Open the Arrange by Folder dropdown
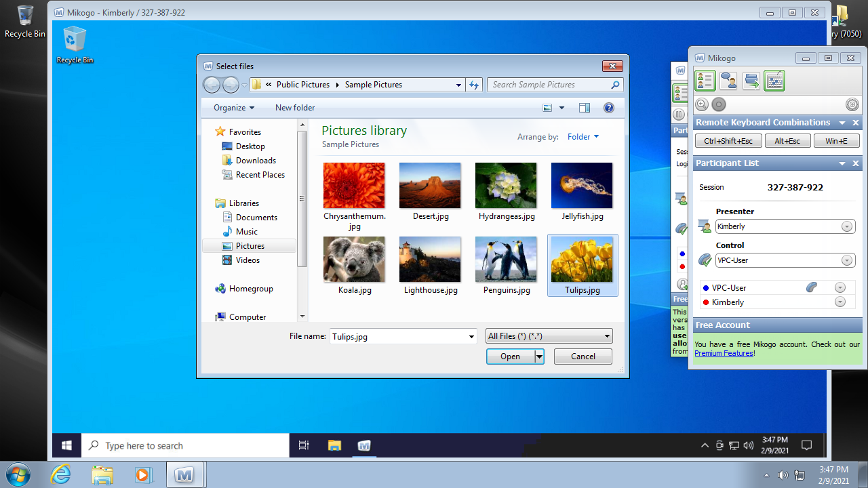This screenshot has width=868, height=488. (583, 137)
